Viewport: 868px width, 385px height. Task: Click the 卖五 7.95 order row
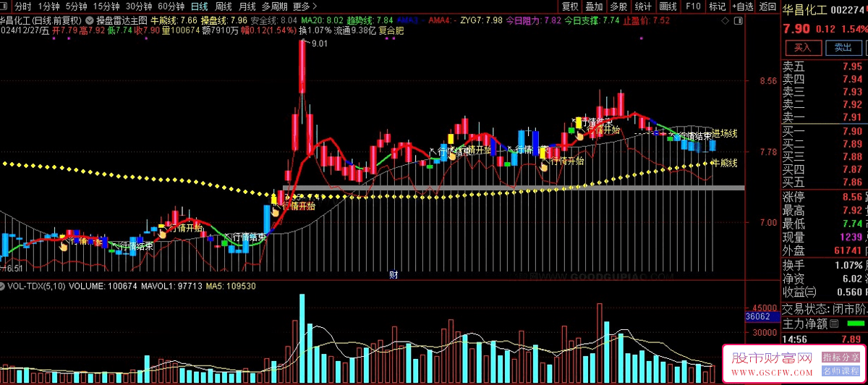(824, 66)
